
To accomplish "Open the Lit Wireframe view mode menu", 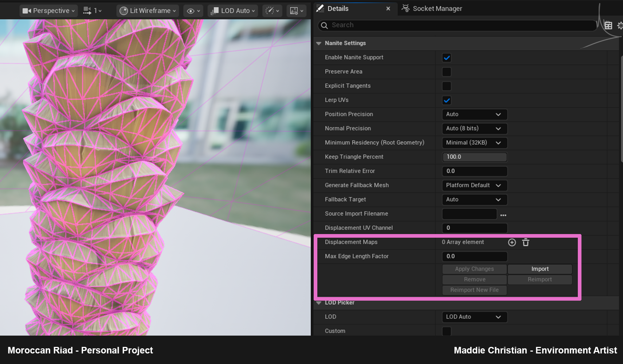I will [x=148, y=11].
